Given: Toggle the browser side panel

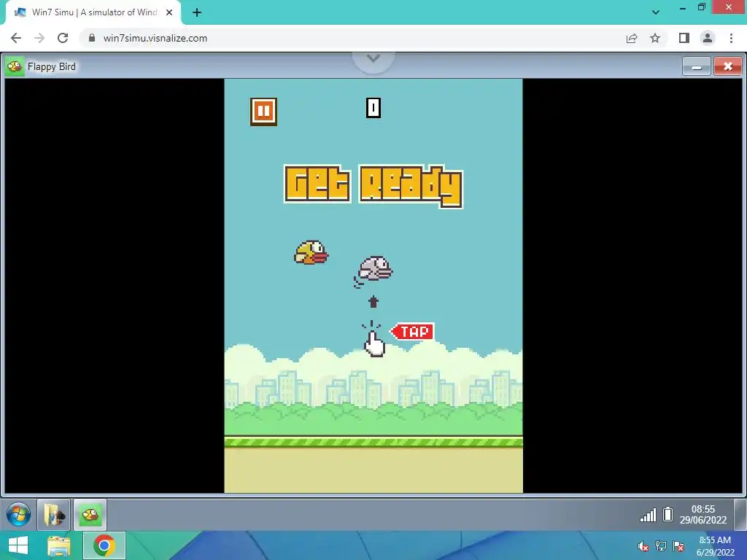Looking at the screenshot, I should click(x=684, y=38).
